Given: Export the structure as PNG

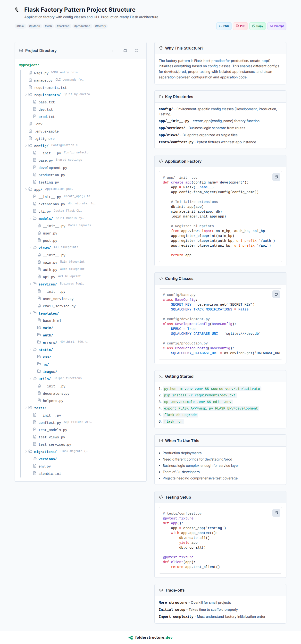Looking at the screenshot, I should click(x=224, y=26).
